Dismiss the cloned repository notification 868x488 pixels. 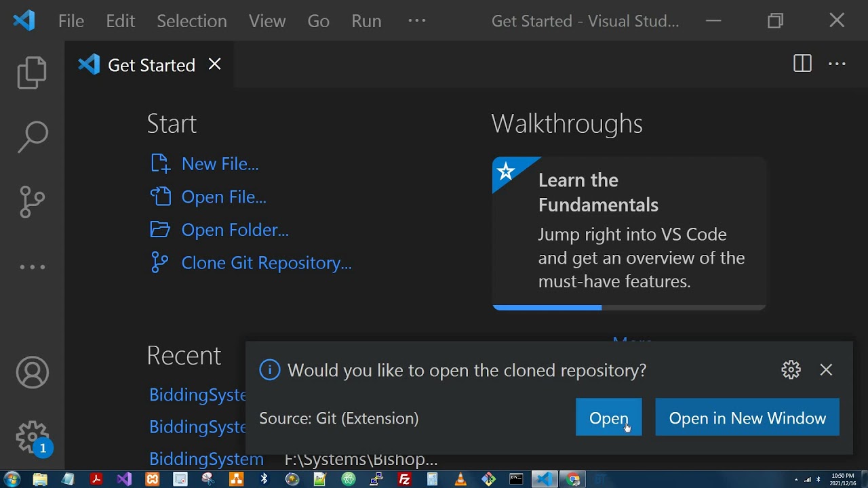tap(826, 370)
